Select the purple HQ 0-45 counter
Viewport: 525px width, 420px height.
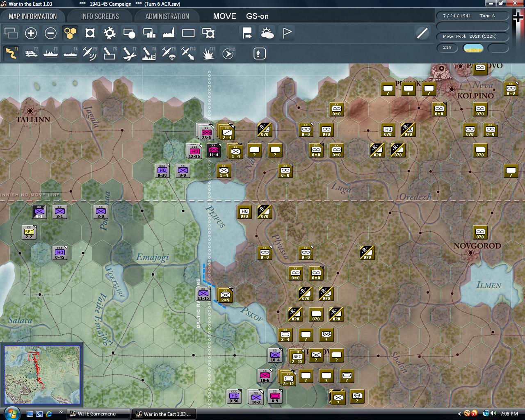click(60, 253)
